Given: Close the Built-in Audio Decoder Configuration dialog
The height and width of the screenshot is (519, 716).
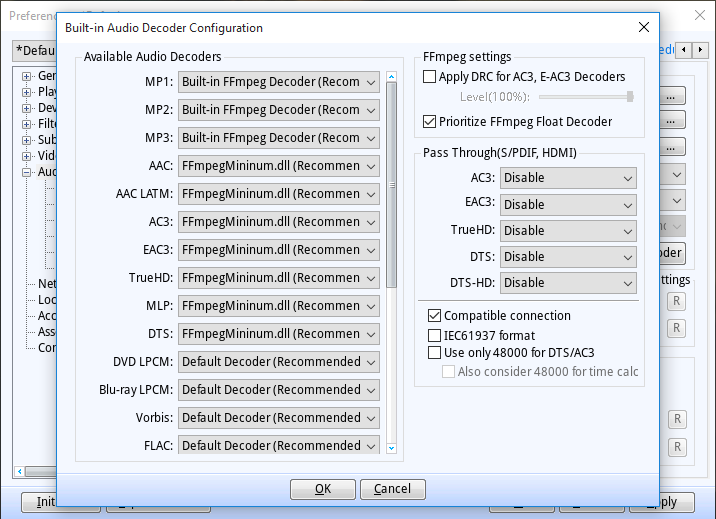Looking at the screenshot, I should [643, 27].
